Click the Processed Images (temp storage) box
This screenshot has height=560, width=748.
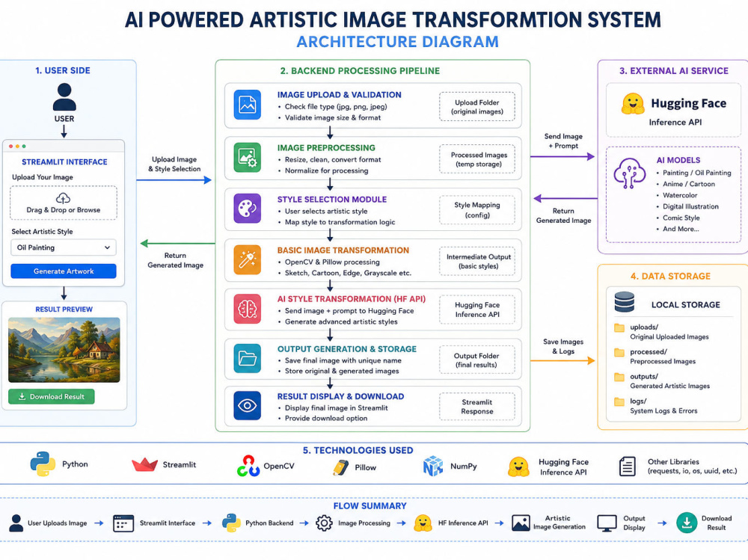[477, 159]
